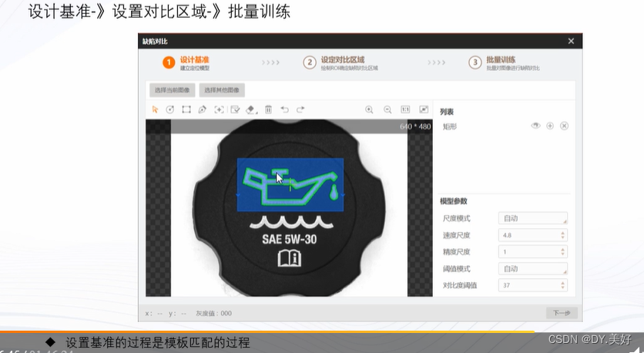Click the 列表 heading
644x353 pixels.
447,112
